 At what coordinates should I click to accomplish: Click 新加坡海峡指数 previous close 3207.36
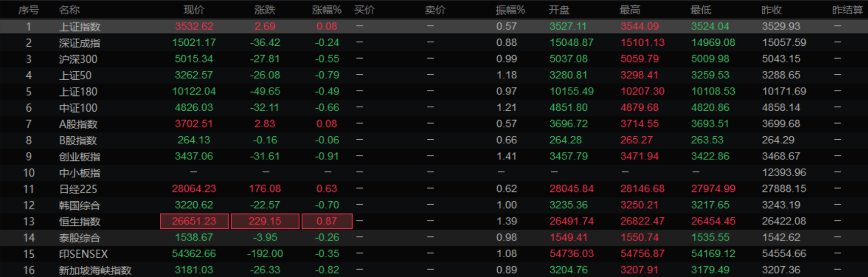pos(781,270)
